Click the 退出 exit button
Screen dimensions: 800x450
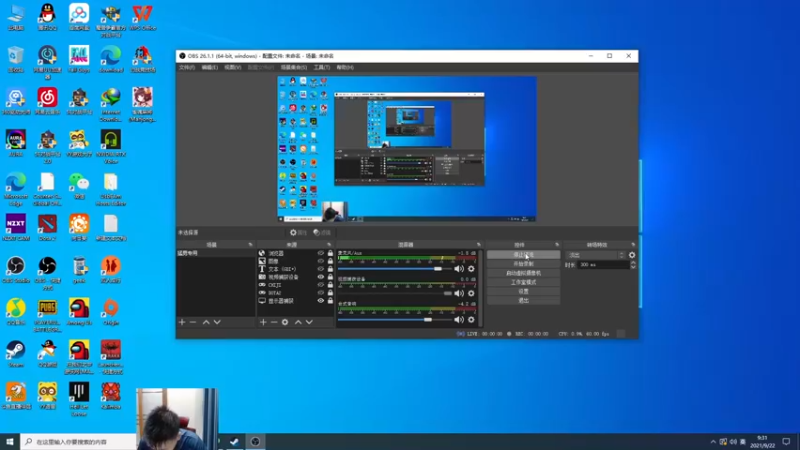pos(523,301)
